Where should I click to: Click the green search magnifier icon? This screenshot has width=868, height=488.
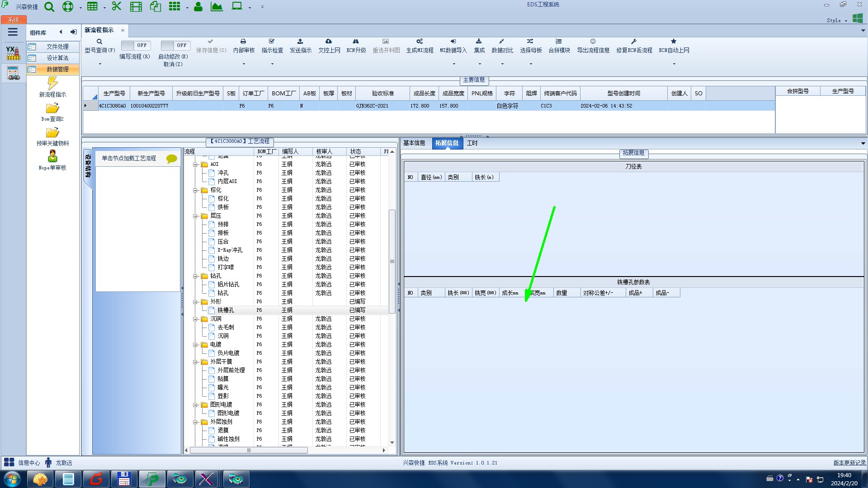point(49,7)
